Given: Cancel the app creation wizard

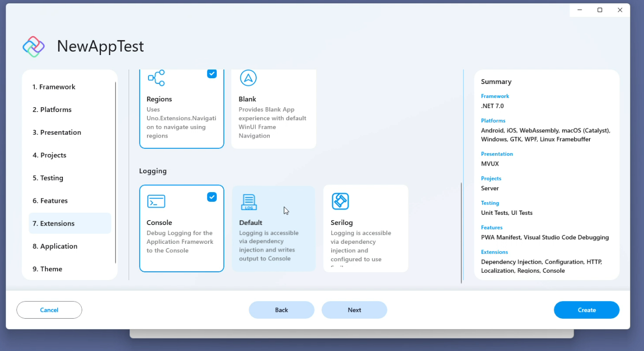Looking at the screenshot, I should (49, 309).
